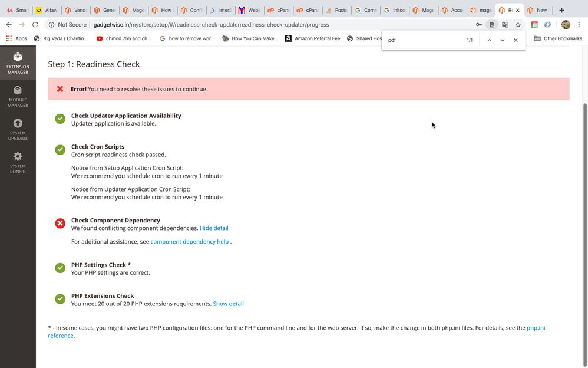The image size is (588, 368).
Task: Open php.ini reference link
Action: coord(536,328)
